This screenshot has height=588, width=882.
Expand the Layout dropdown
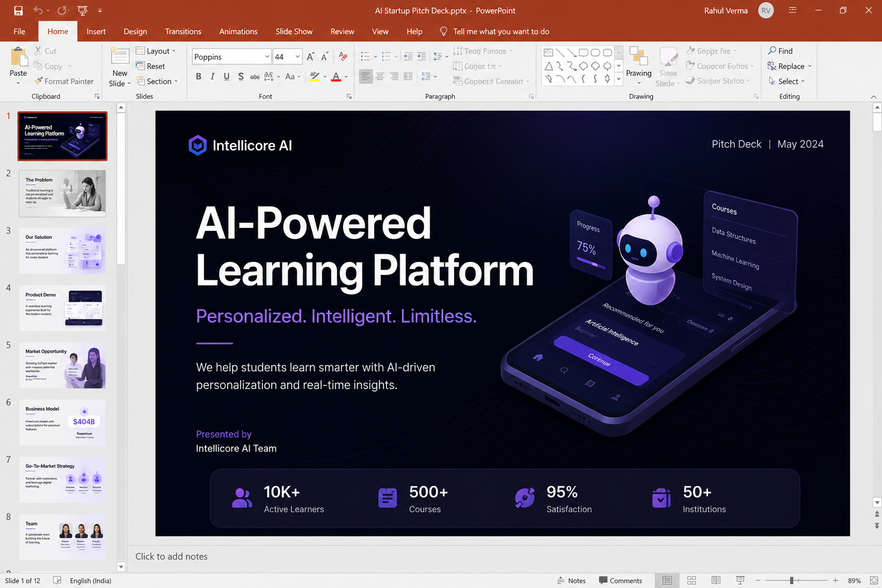(x=156, y=51)
